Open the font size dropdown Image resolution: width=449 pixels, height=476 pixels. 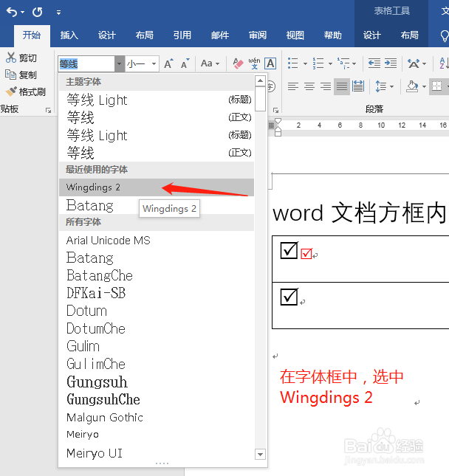(x=154, y=63)
